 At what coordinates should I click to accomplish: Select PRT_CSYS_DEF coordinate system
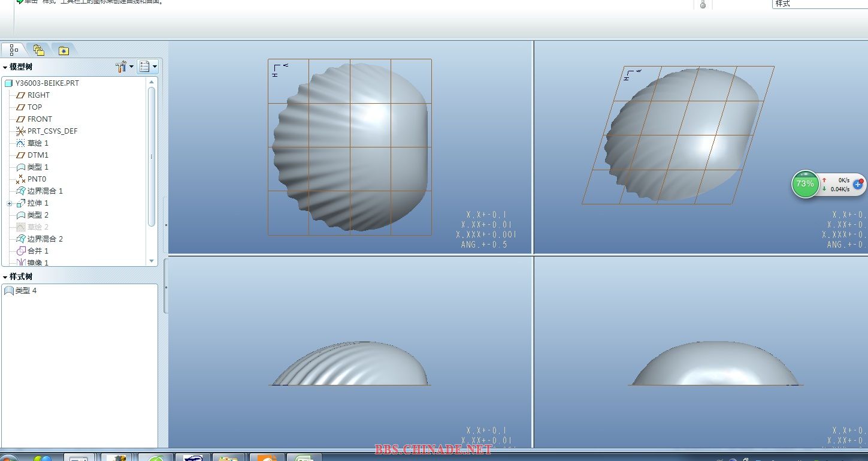[x=52, y=131]
